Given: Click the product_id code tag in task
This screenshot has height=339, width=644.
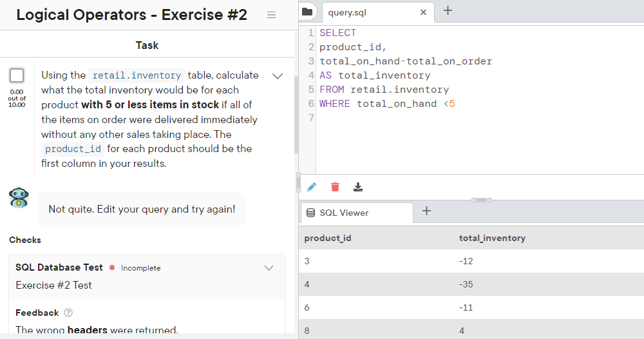Looking at the screenshot, I should pos(73,149).
